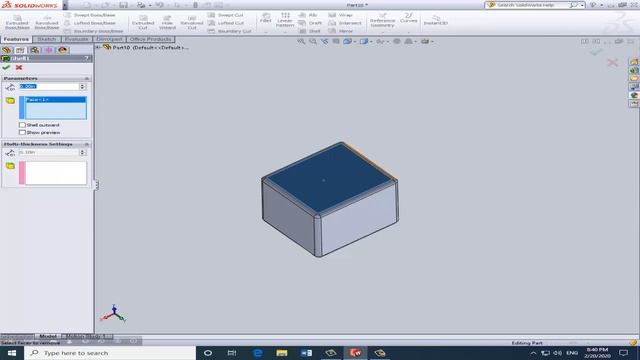This screenshot has width=640, height=360.
Task: Click the Linear Pattern tool
Action: (285, 20)
